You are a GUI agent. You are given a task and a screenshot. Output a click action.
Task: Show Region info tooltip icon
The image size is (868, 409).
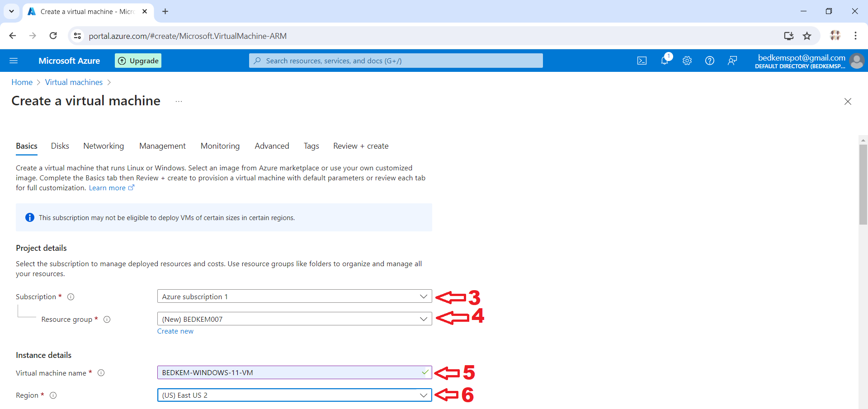[53, 395]
